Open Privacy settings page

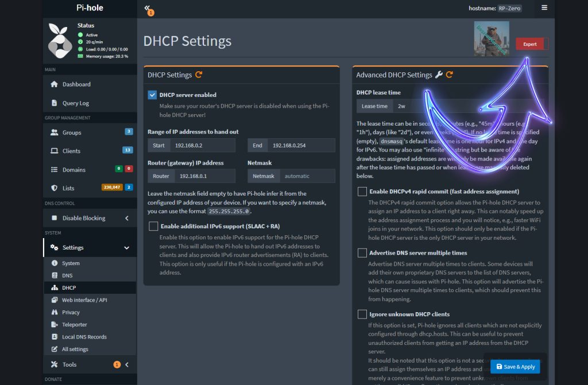tap(90, 312)
